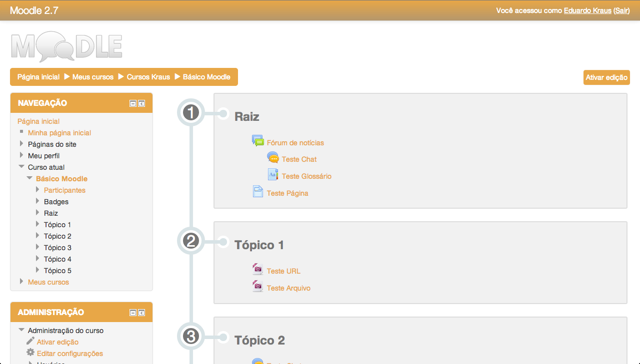Click the Teste Página page icon

[257, 192]
